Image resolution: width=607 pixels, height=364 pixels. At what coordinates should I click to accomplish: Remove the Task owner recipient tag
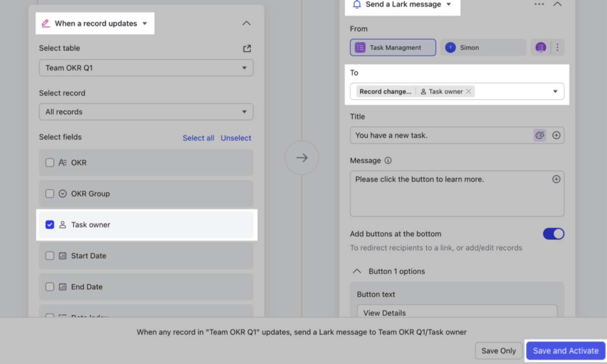point(468,92)
